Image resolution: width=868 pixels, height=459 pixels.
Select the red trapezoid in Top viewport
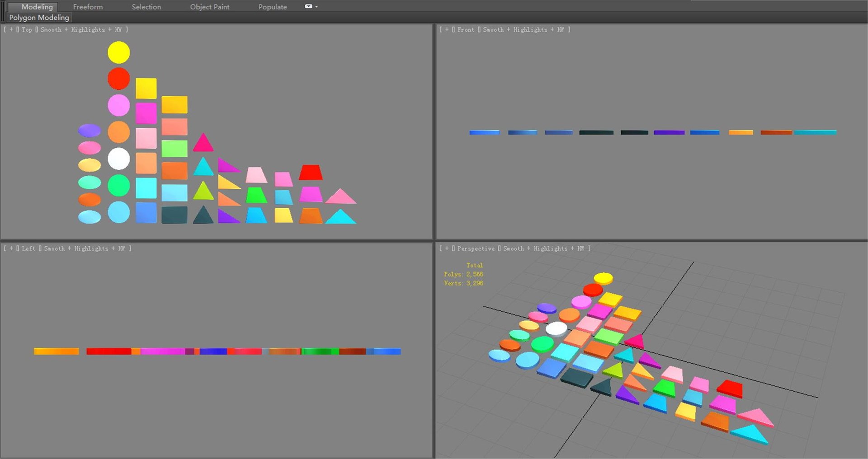tap(311, 172)
